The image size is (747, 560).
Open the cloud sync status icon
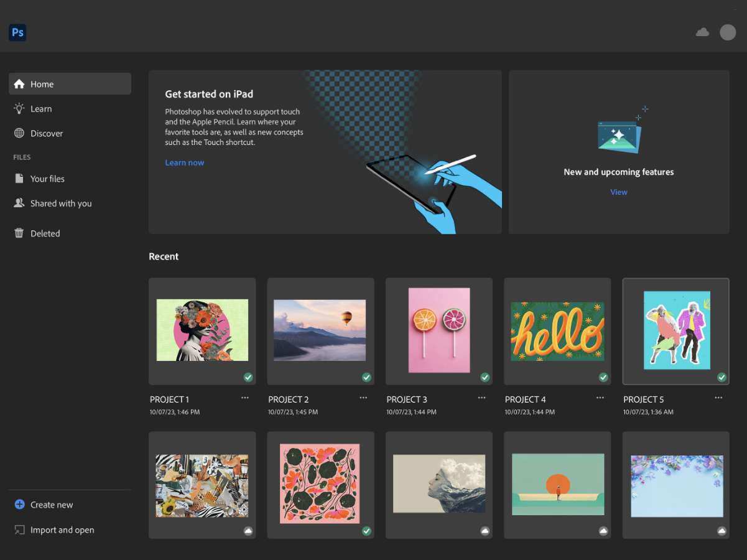coord(702,32)
